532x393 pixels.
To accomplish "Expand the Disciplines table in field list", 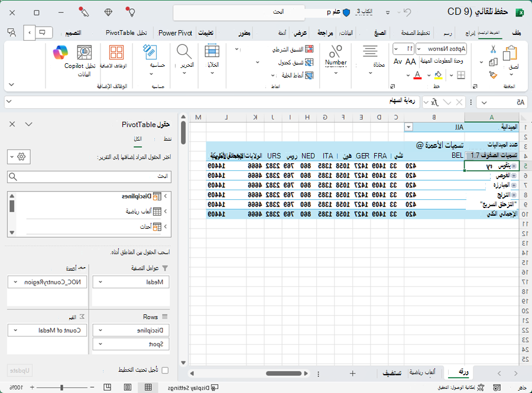I will click(166, 196).
